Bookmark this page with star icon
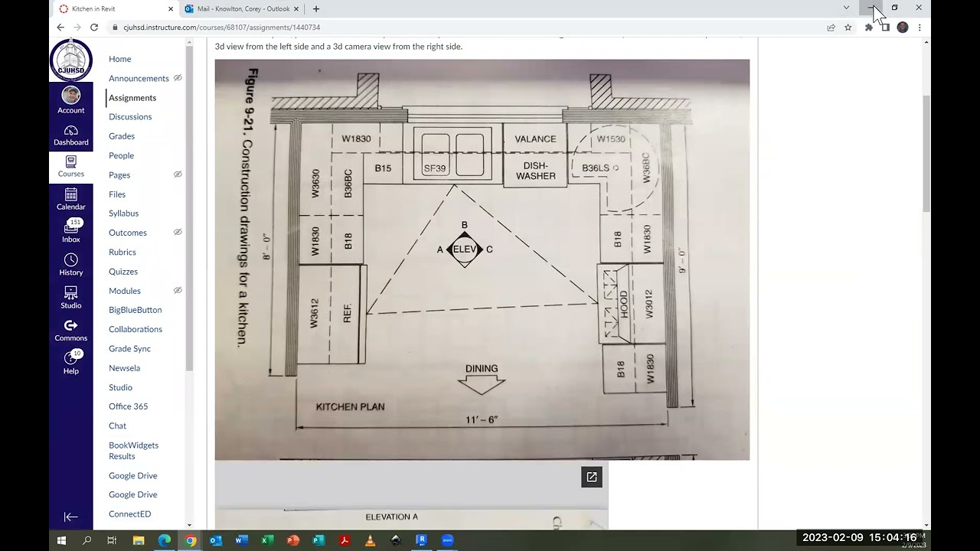Viewport: 980px width, 551px height. pos(848,28)
